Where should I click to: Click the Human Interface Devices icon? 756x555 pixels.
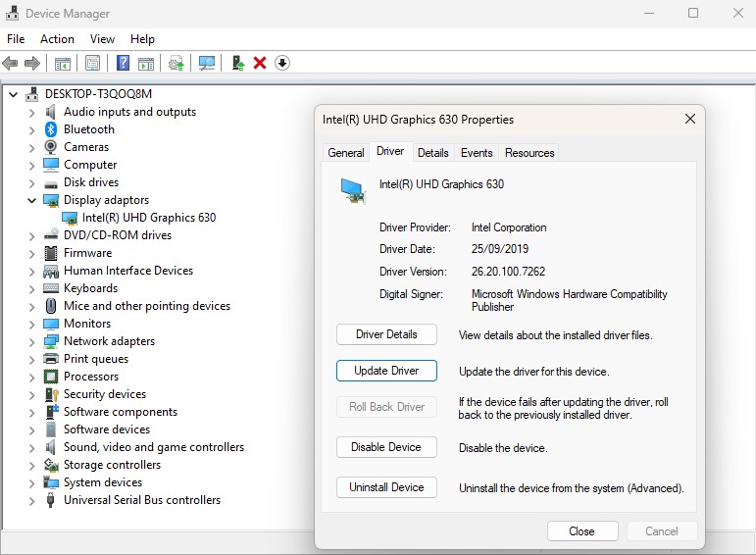coord(51,271)
